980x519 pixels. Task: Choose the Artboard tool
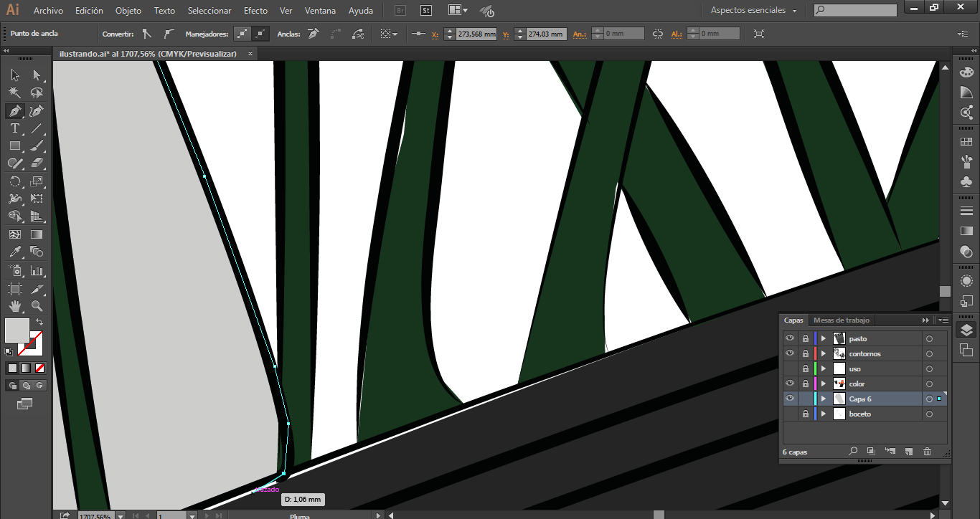pyautogui.click(x=14, y=289)
